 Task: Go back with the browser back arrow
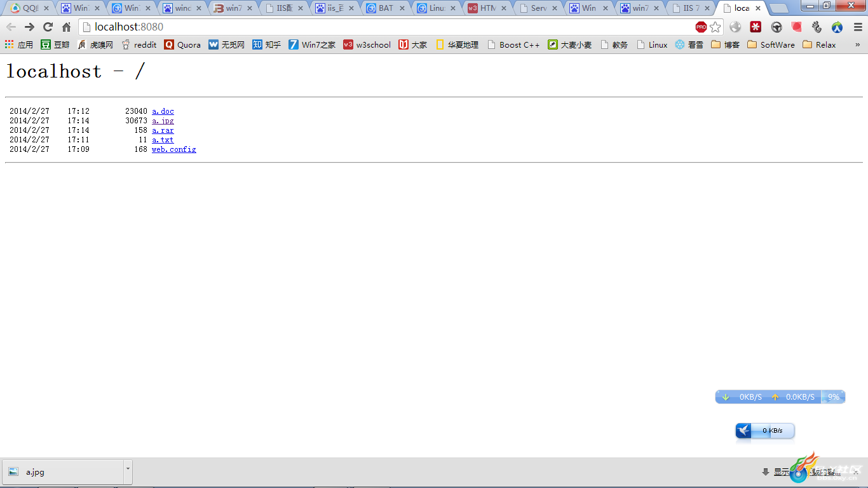pyautogui.click(x=11, y=27)
